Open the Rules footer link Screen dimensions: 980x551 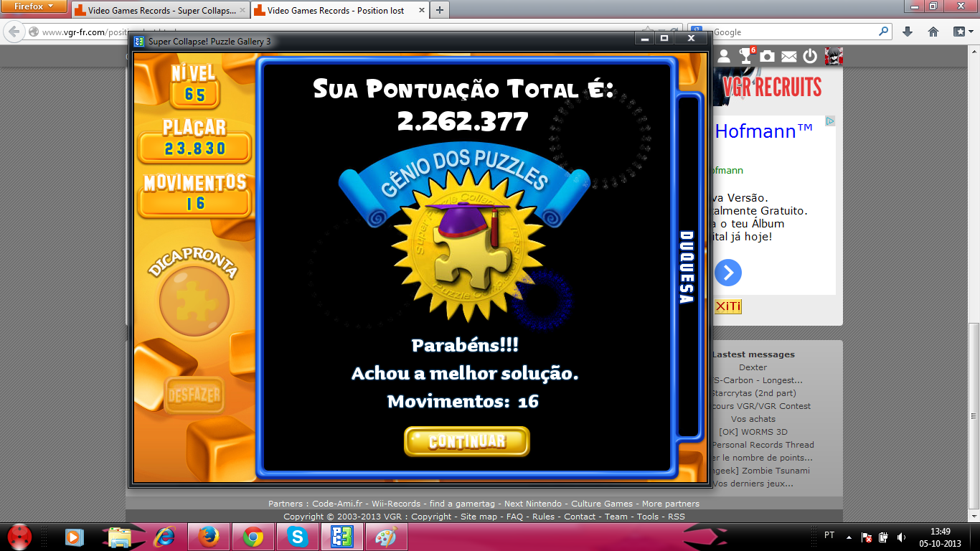point(543,517)
